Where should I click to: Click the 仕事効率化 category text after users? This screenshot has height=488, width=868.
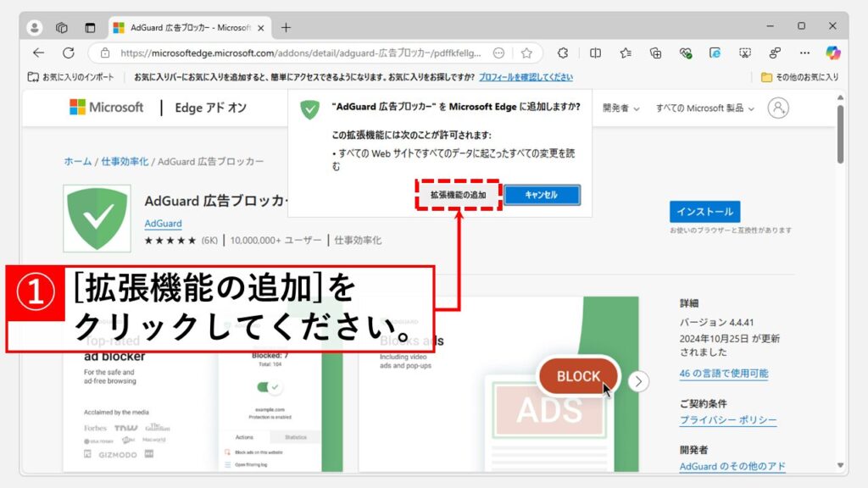(x=358, y=240)
